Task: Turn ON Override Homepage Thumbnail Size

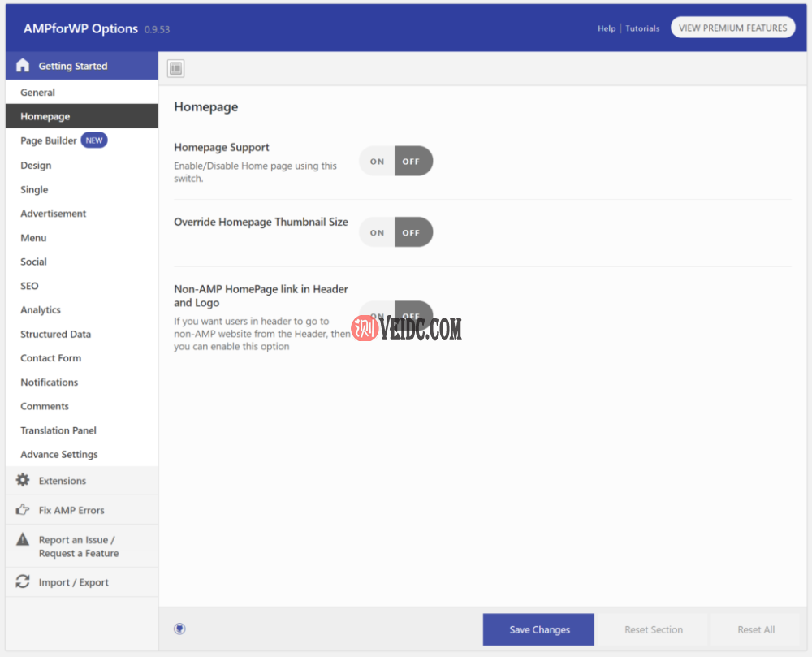Action: pyautogui.click(x=377, y=232)
